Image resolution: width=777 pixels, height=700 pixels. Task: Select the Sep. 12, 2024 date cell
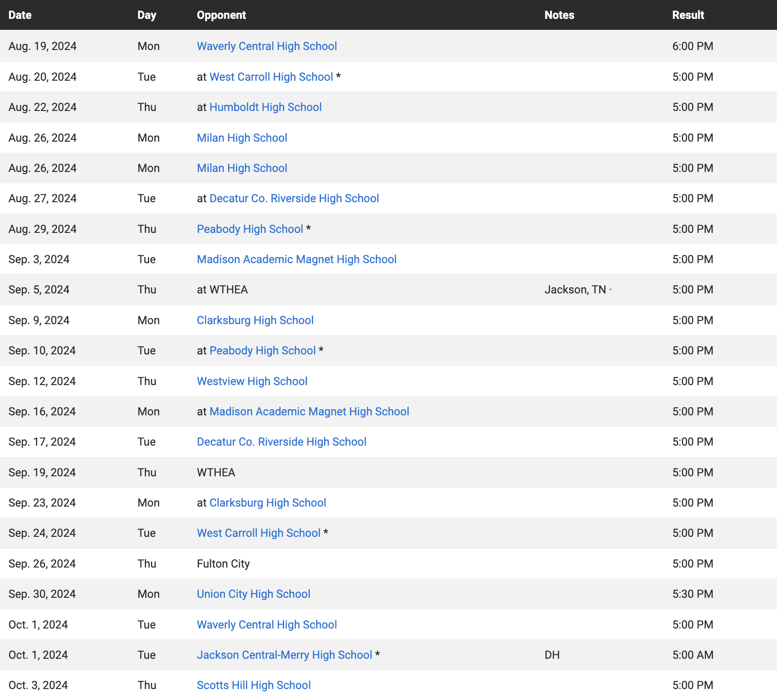coord(42,381)
